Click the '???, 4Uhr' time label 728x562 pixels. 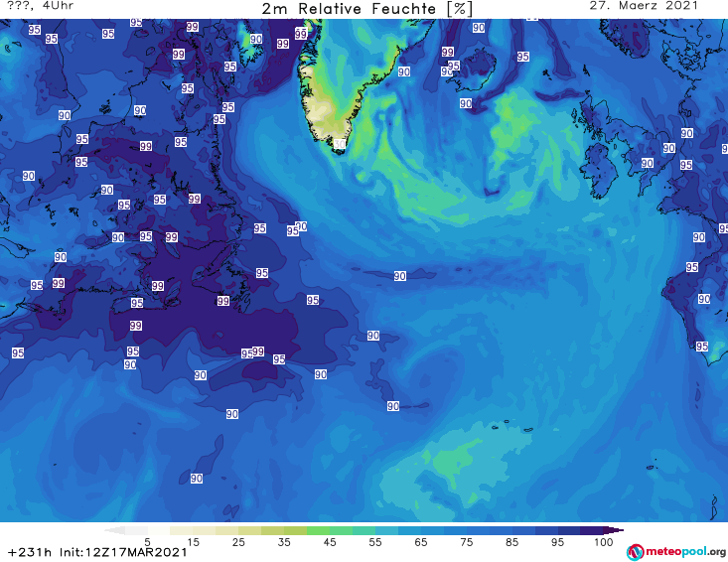(41, 6)
